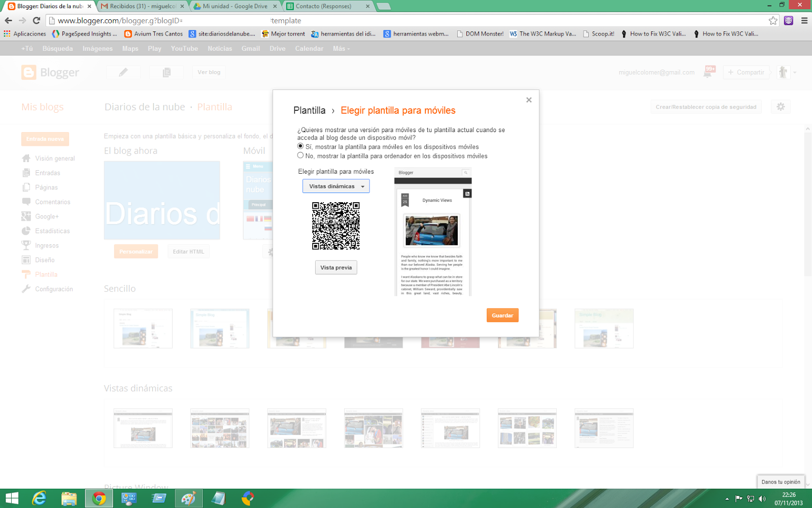
Task: Switch to the Mi unidad Google Drive tab
Action: pos(235,6)
